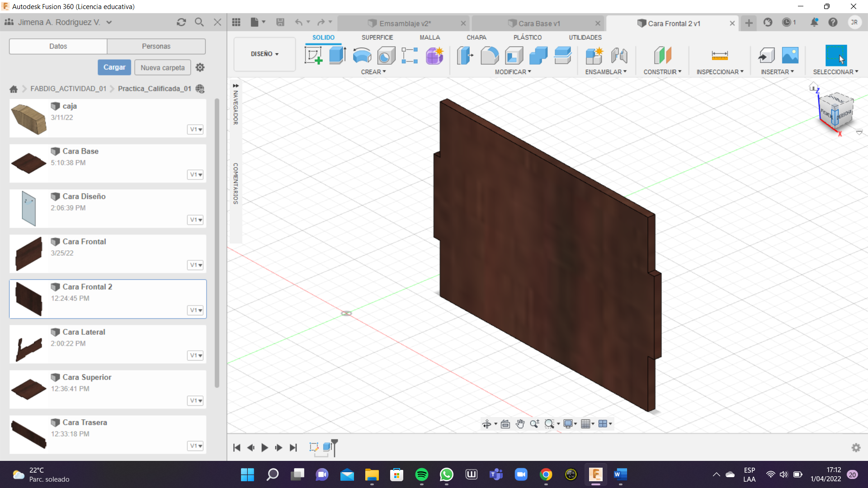Image resolution: width=868 pixels, height=488 pixels.
Task: Click the Measure icon under Inspeccionar
Action: pyautogui.click(x=719, y=56)
